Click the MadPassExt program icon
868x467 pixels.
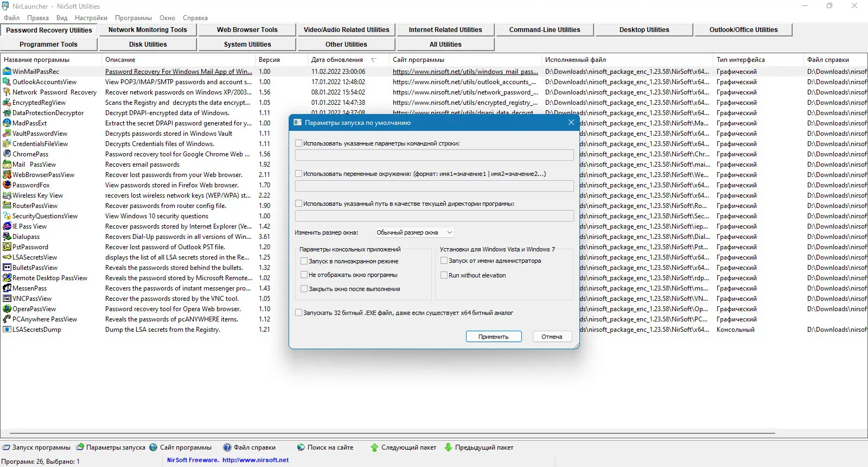tap(7, 123)
